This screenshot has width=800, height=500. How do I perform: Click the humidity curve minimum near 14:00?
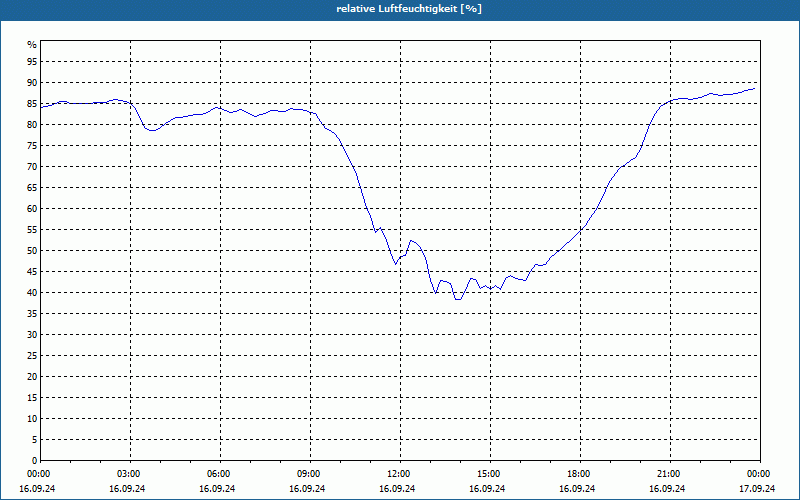[458, 299]
